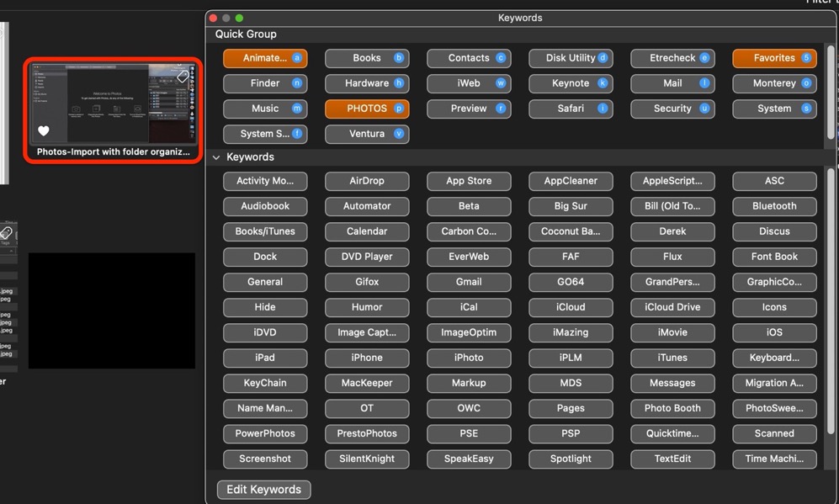Select the TextEdit keyword
Screen dimensions: 839x504
pos(672,459)
